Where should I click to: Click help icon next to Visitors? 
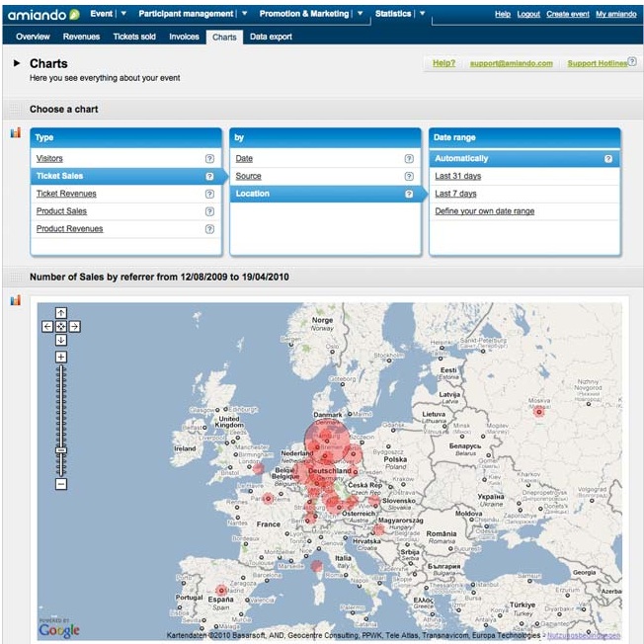click(x=209, y=158)
